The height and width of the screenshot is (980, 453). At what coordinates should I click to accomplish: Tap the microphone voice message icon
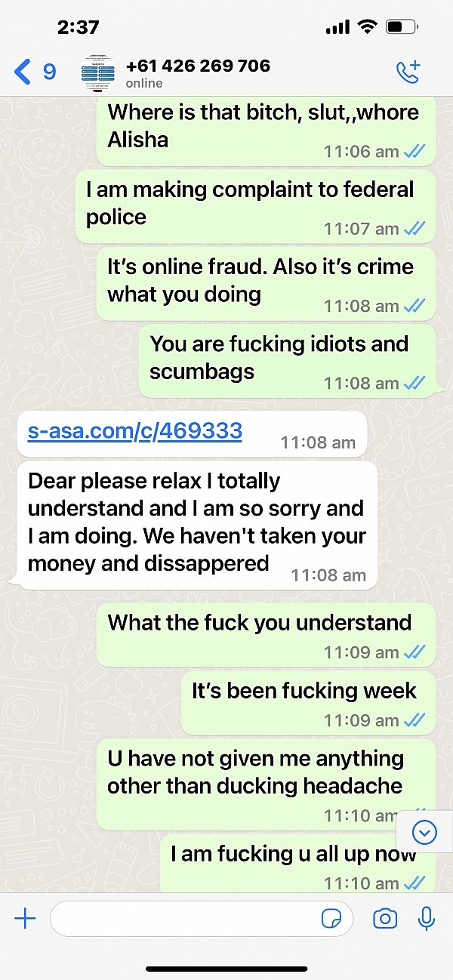pos(427,918)
